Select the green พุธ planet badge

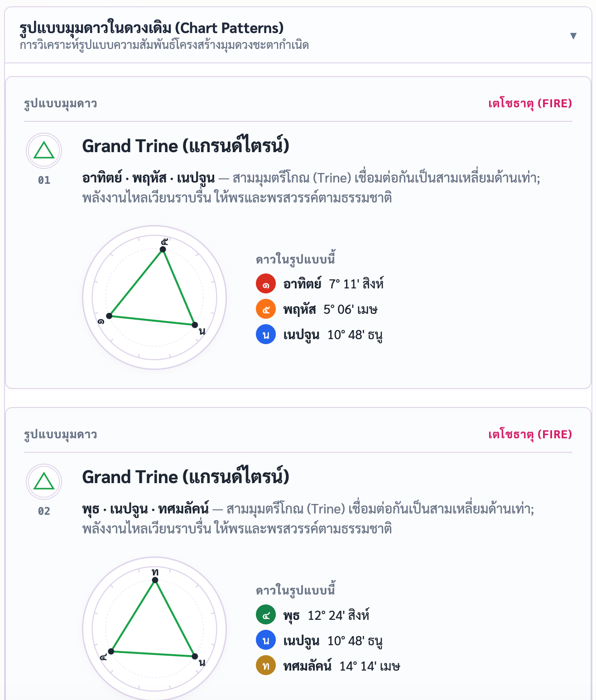coord(266,615)
